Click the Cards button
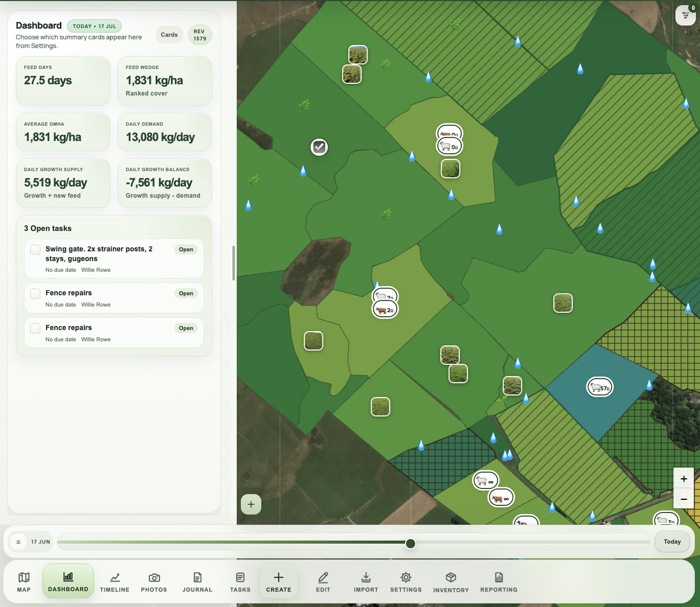Screen dimensions: 700x607 click(x=169, y=35)
